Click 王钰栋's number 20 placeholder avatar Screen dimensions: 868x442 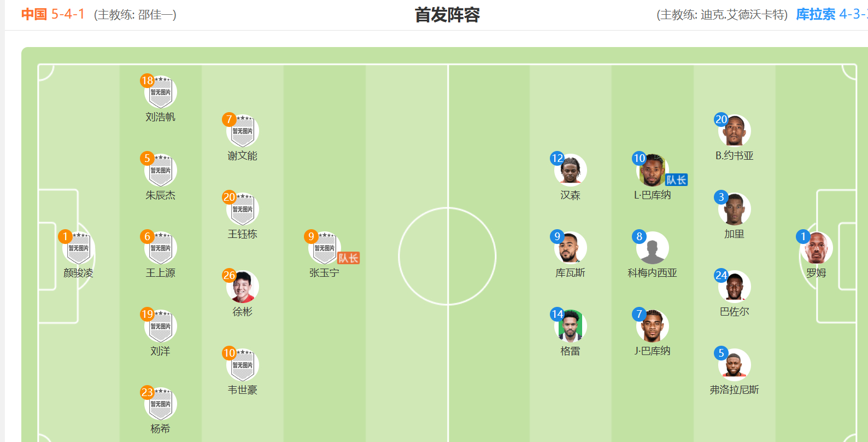click(243, 210)
